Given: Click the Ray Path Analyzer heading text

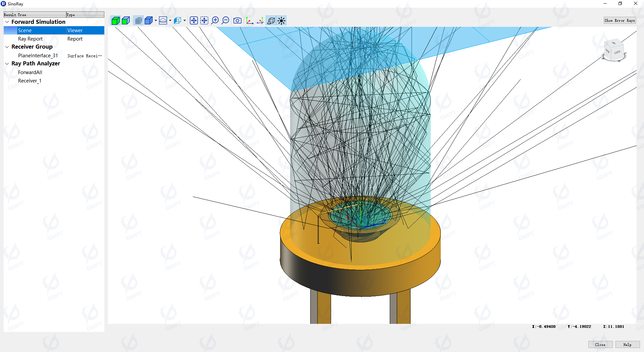Looking at the screenshot, I should [x=36, y=64].
